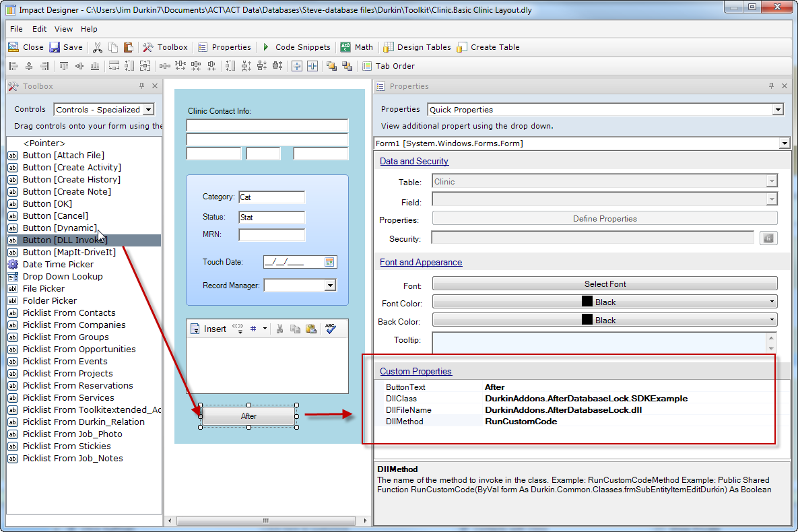Click the Center Vertically icon

[312, 66]
